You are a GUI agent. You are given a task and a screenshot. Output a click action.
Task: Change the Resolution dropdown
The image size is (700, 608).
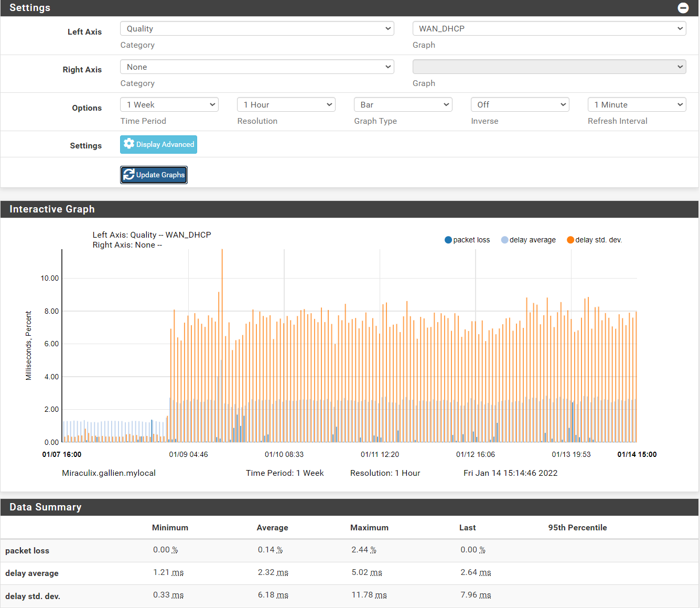pos(286,104)
